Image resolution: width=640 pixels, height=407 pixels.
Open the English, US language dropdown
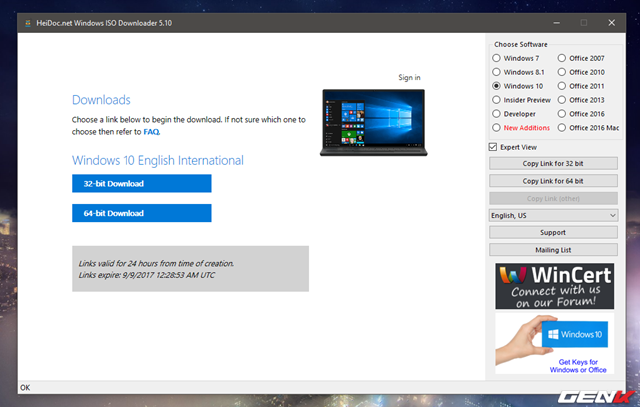pyautogui.click(x=553, y=215)
